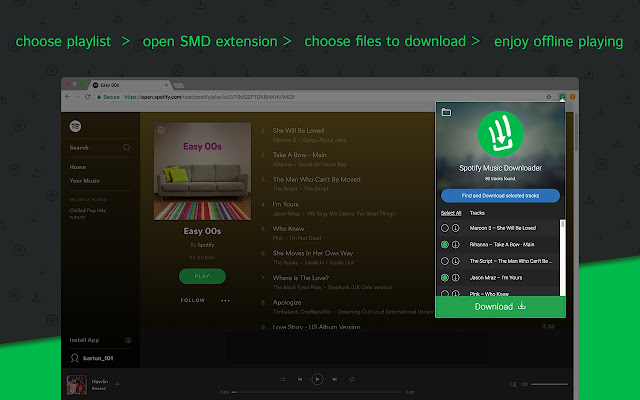
Task: Deselect the Rihanna – Take A Bow track
Action: (444, 244)
